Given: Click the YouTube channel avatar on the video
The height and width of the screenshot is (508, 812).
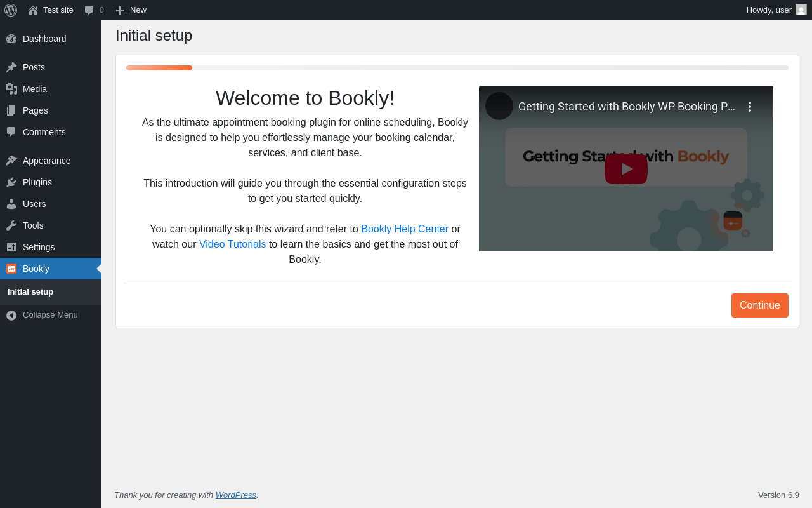Looking at the screenshot, I should 499,106.
